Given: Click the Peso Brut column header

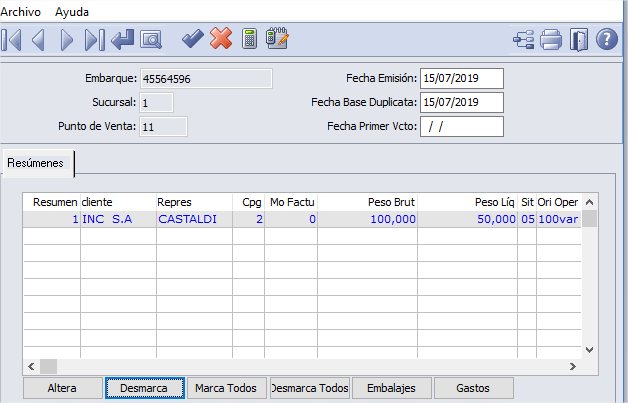Looking at the screenshot, I should pyautogui.click(x=368, y=202).
